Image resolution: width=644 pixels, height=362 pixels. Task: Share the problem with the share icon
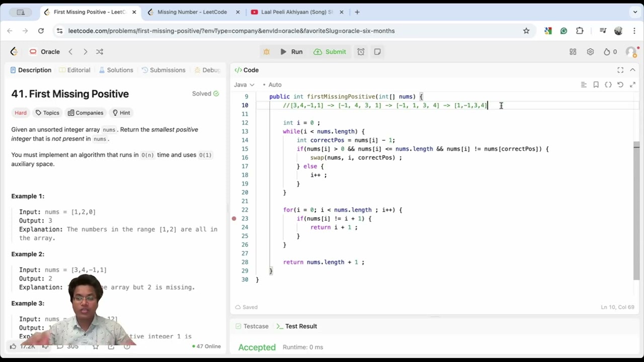tap(111, 346)
